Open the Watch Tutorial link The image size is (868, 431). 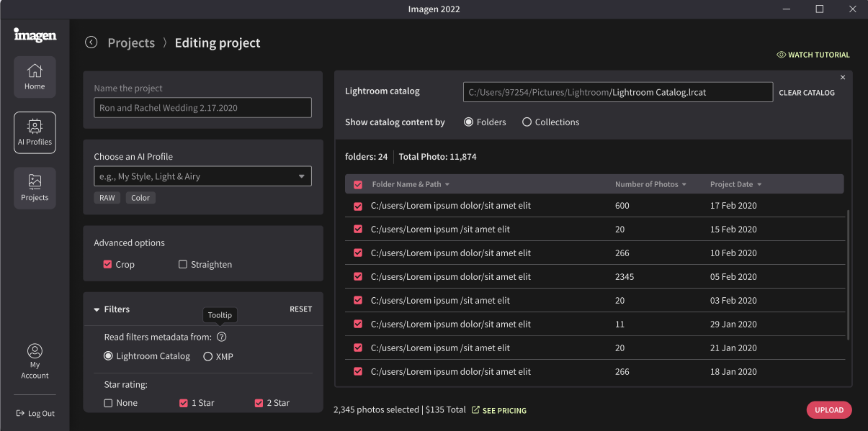tap(813, 55)
